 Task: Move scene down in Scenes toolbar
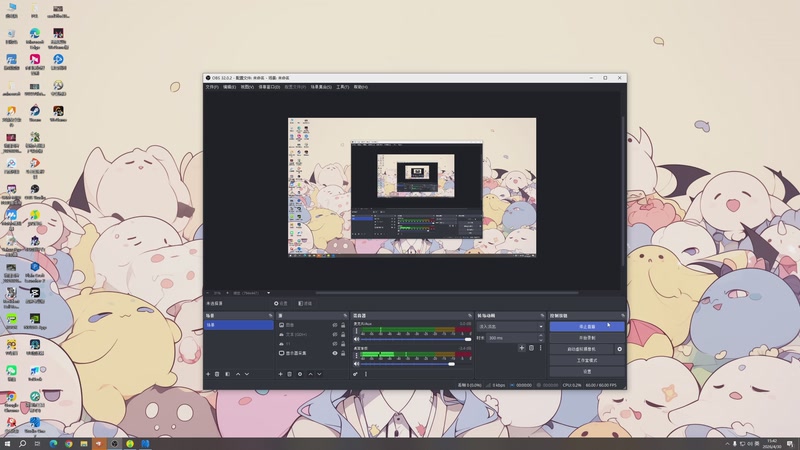[x=247, y=374]
